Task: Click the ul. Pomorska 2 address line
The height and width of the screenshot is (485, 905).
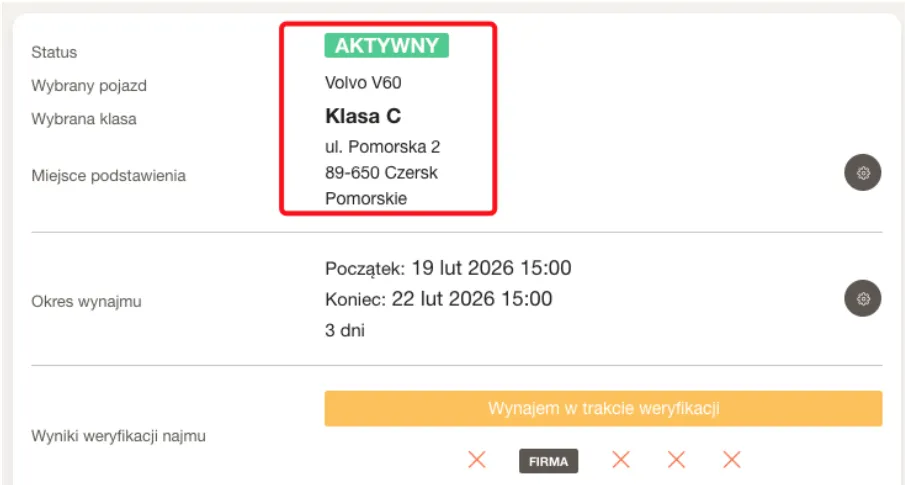Action: tap(383, 147)
